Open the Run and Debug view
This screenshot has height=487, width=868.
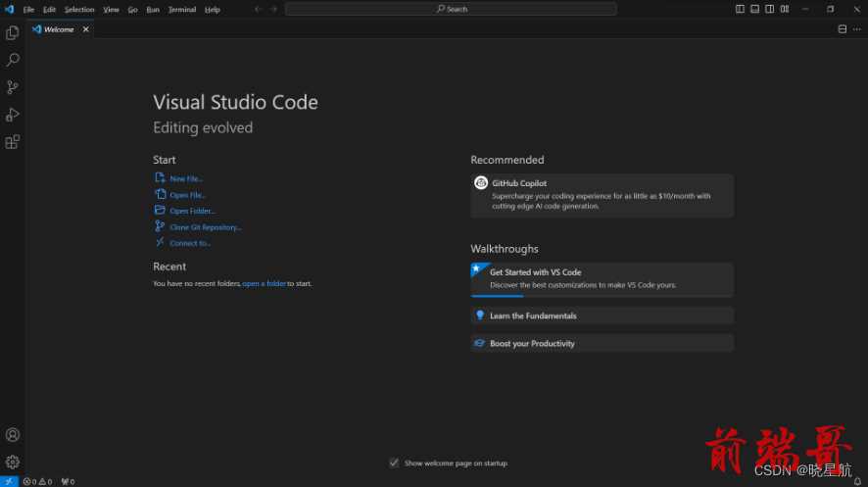coord(12,115)
